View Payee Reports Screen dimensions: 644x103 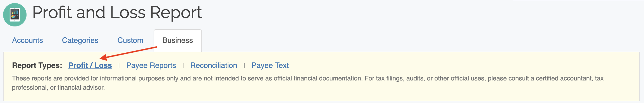click(x=151, y=65)
